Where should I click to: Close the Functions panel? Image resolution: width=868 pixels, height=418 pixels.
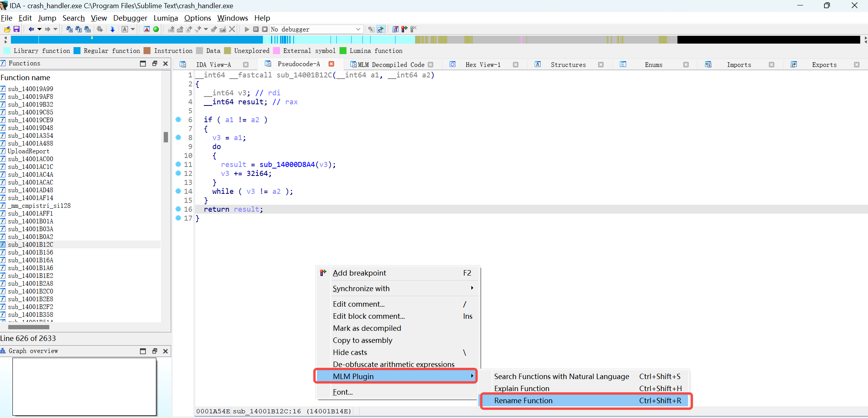[165, 63]
